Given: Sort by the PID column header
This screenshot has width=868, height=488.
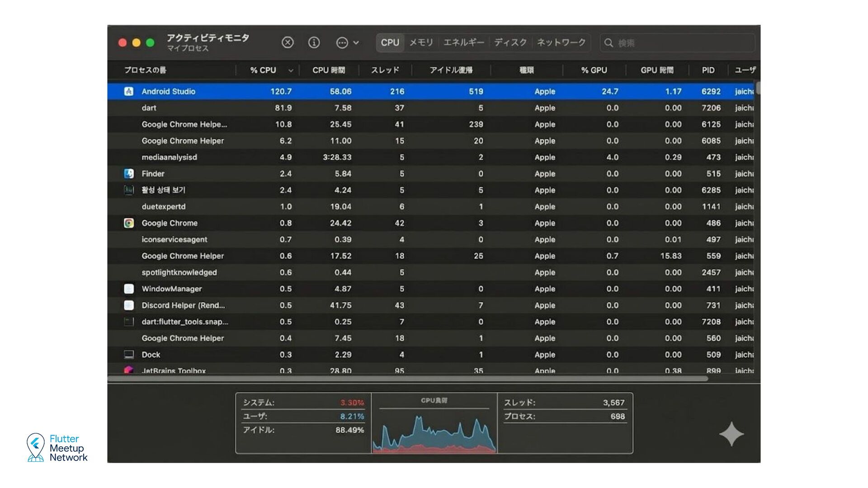Looking at the screenshot, I should click(x=708, y=70).
